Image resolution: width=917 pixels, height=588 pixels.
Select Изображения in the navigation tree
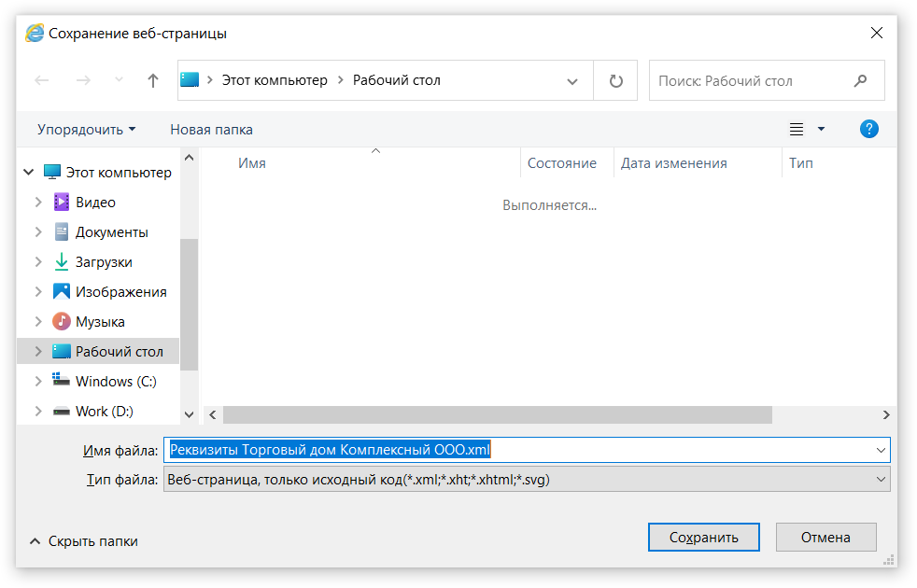[x=120, y=292]
